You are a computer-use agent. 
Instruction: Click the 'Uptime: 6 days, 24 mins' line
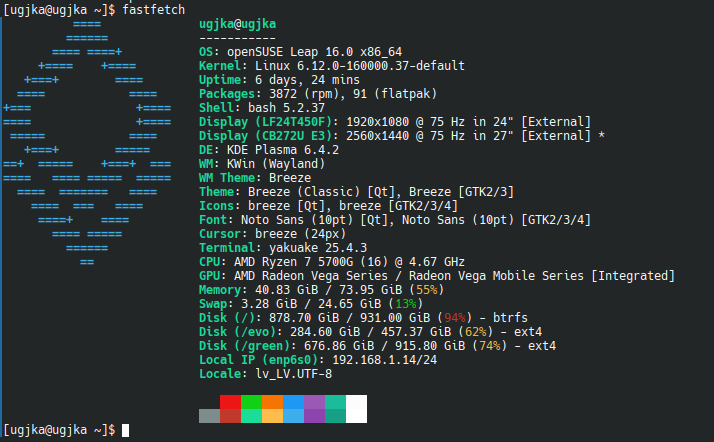tap(279, 80)
